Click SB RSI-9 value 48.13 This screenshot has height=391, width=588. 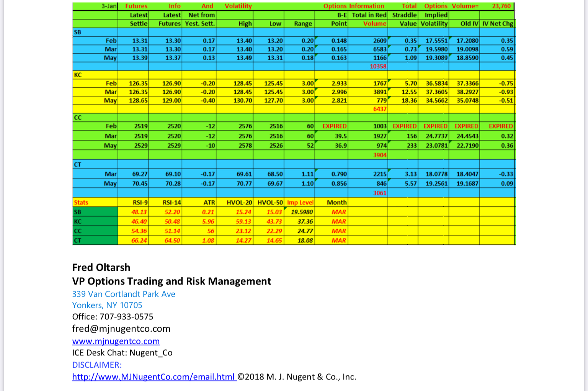tap(139, 212)
